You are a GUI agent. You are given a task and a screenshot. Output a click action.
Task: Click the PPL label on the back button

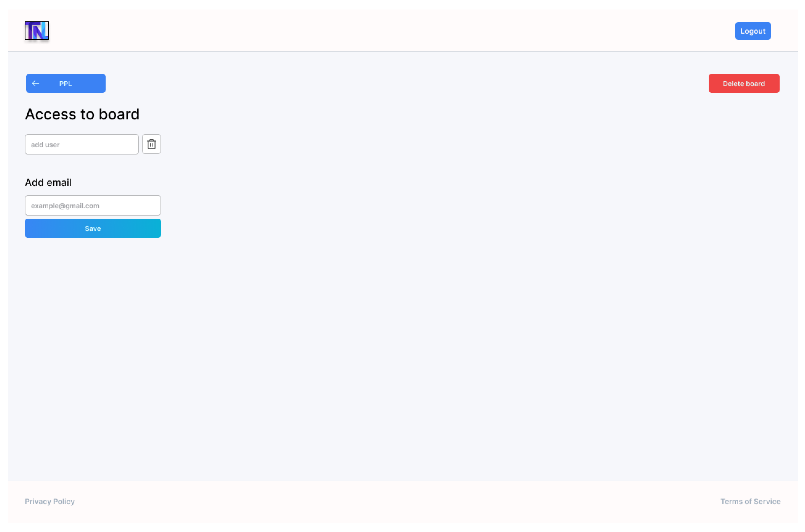(65, 84)
